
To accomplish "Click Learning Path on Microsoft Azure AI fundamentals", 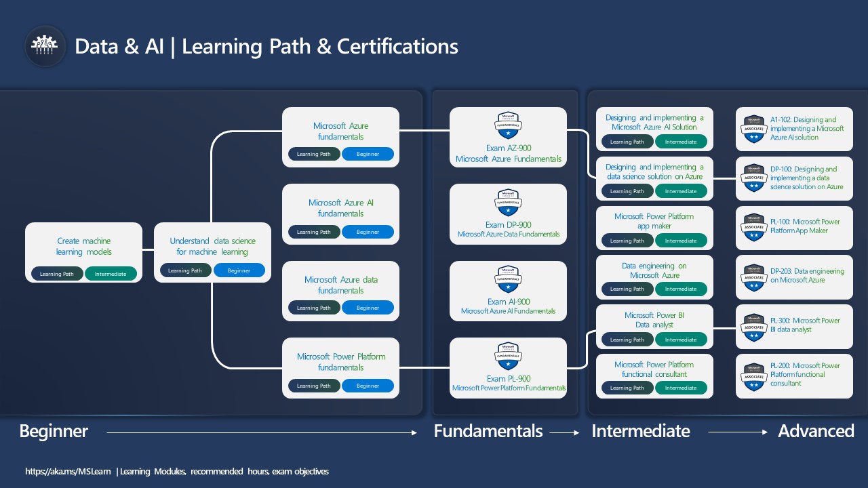I will click(314, 231).
